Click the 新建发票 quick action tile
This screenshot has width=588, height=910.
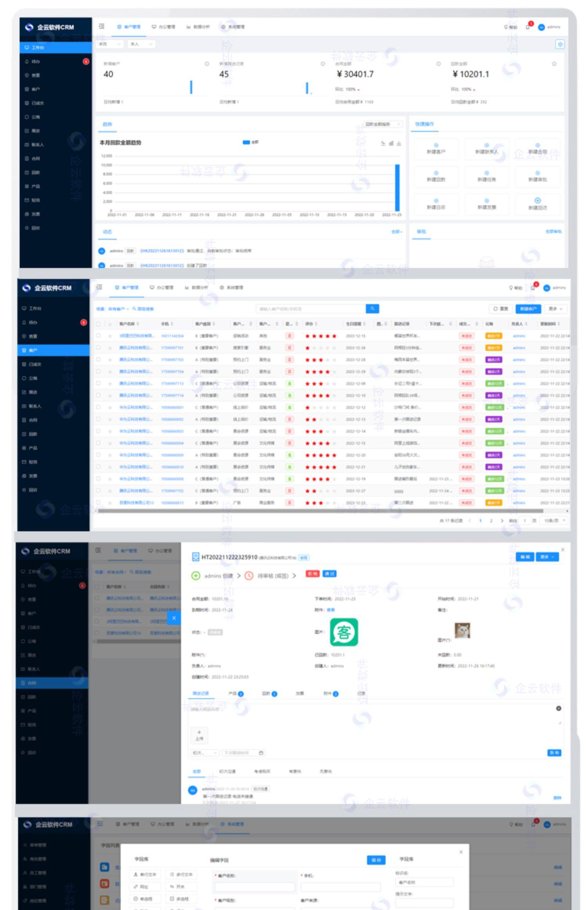click(x=486, y=204)
